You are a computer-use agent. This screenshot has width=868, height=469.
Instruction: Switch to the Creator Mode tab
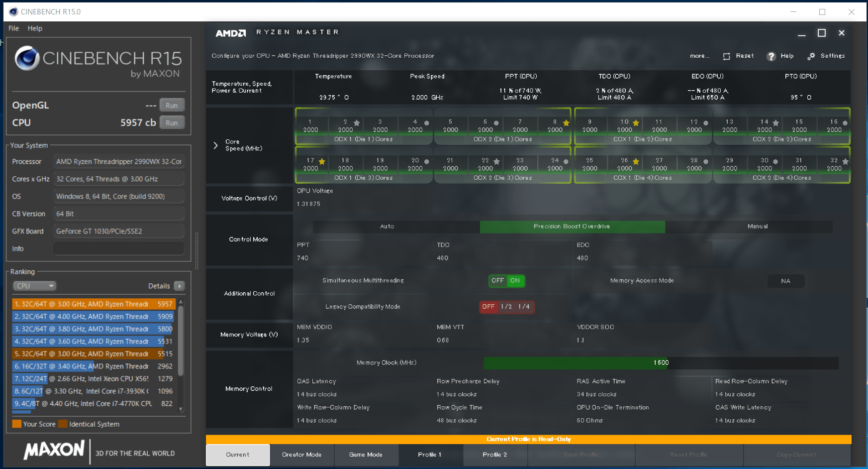[x=302, y=455]
